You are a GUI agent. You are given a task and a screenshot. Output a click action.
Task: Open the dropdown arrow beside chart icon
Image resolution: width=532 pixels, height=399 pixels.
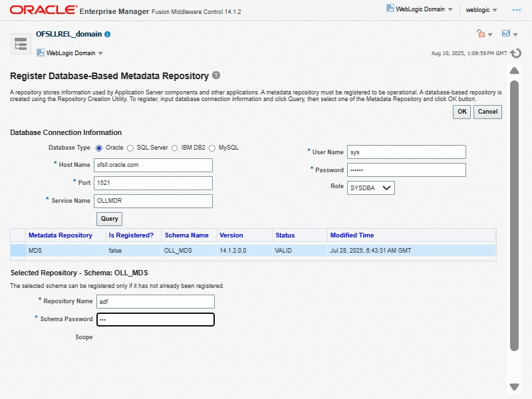[x=515, y=35]
